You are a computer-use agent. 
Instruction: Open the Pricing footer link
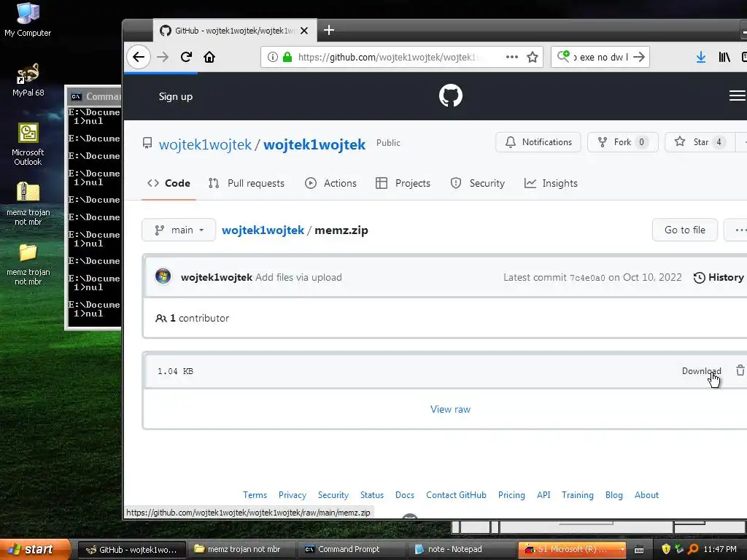click(511, 495)
